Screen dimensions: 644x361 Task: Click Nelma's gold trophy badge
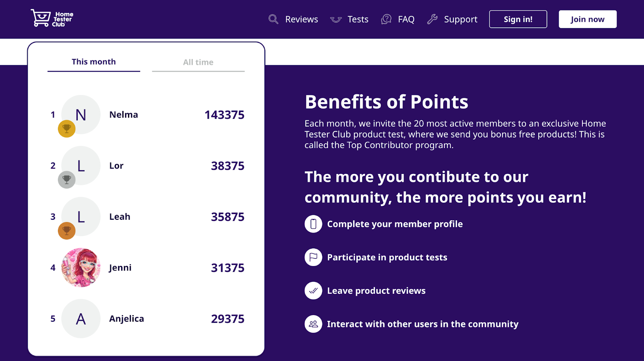[x=67, y=129]
